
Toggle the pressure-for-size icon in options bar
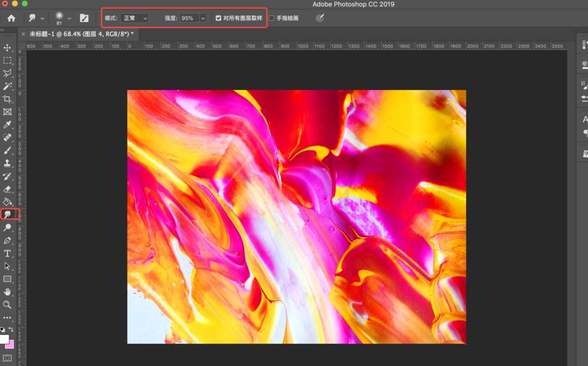tap(320, 18)
